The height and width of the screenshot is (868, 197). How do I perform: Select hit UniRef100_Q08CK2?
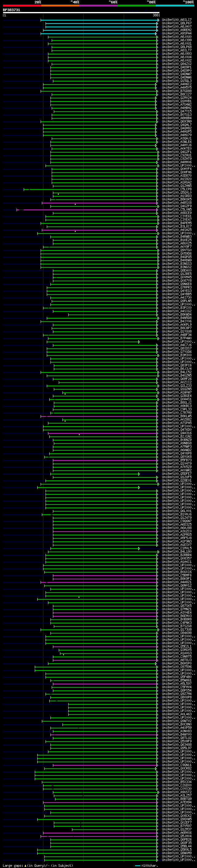pos(177,816)
